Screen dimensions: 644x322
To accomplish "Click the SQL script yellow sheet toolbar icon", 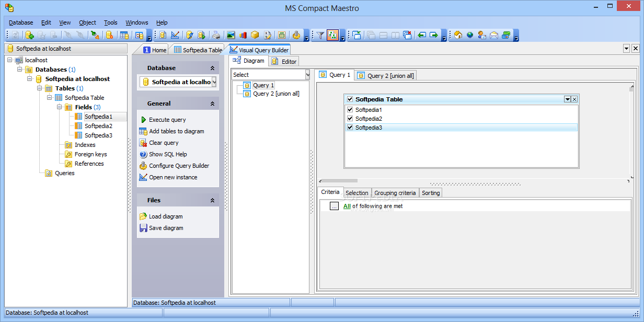I will [x=163, y=35].
